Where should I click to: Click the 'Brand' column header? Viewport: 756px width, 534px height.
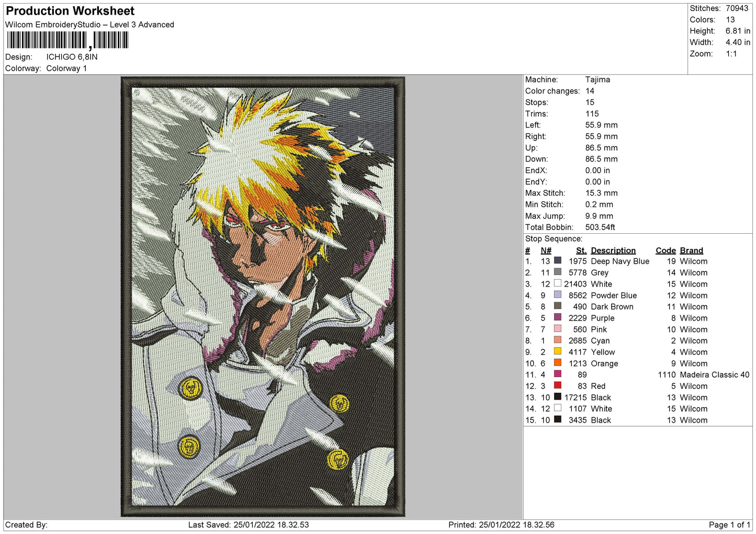point(691,251)
